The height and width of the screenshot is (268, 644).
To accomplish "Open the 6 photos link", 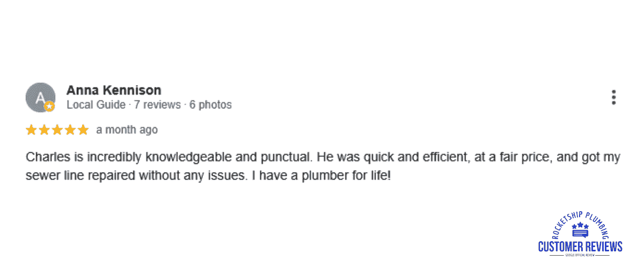I will (211, 105).
